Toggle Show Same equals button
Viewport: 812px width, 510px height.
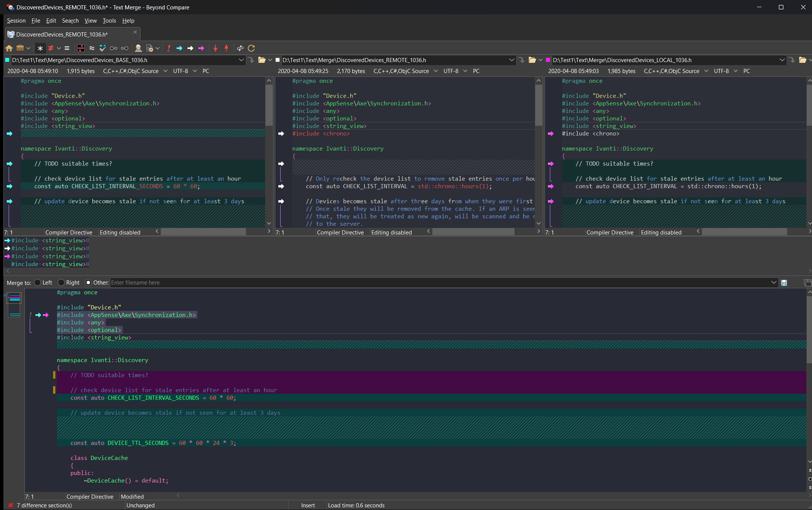[67, 48]
